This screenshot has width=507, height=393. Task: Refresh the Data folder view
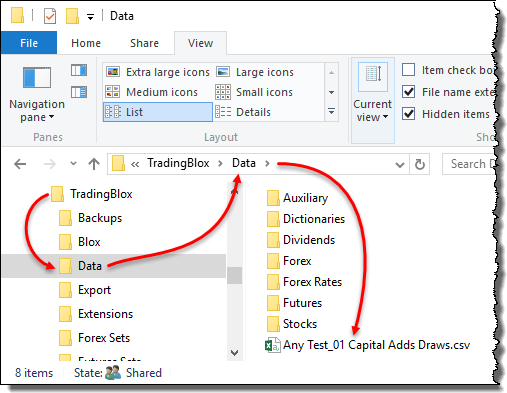coord(420,164)
